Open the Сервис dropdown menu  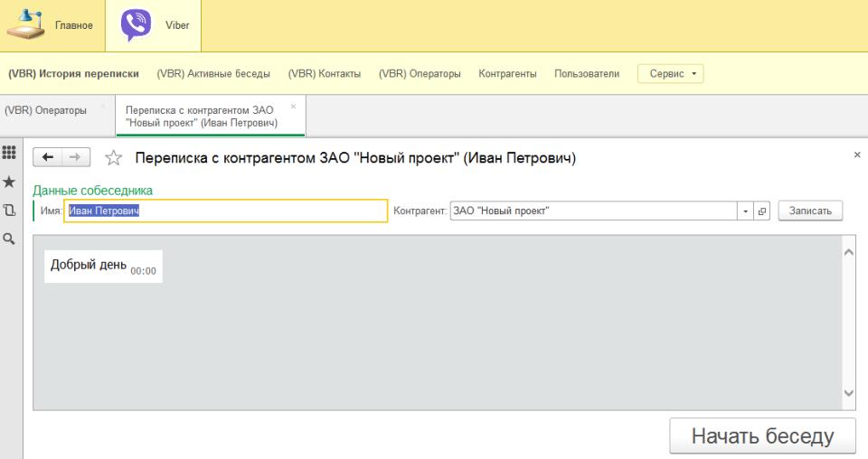(670, 73)
